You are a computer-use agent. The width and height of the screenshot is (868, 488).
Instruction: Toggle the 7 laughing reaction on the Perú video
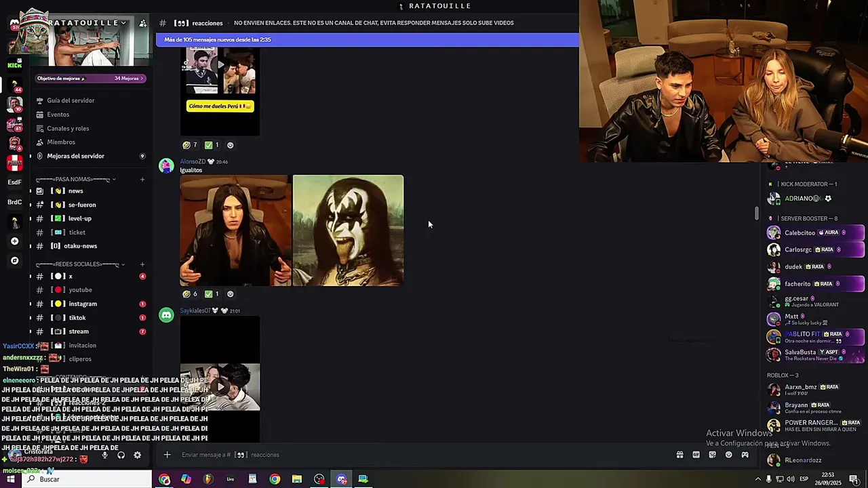click(190, 145)
